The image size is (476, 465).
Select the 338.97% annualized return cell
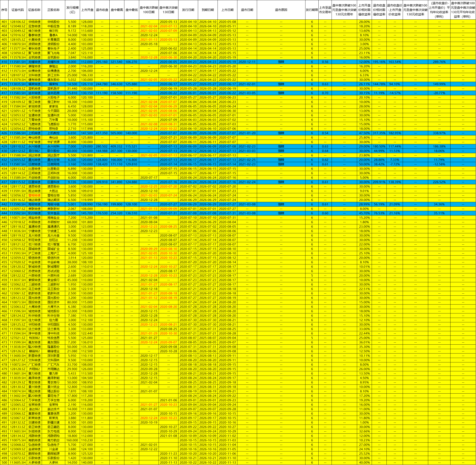coord(439,133)
